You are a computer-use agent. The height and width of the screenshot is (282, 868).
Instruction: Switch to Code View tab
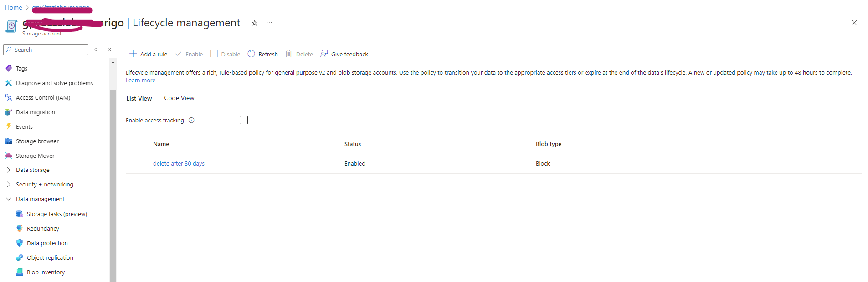(179, 98)
